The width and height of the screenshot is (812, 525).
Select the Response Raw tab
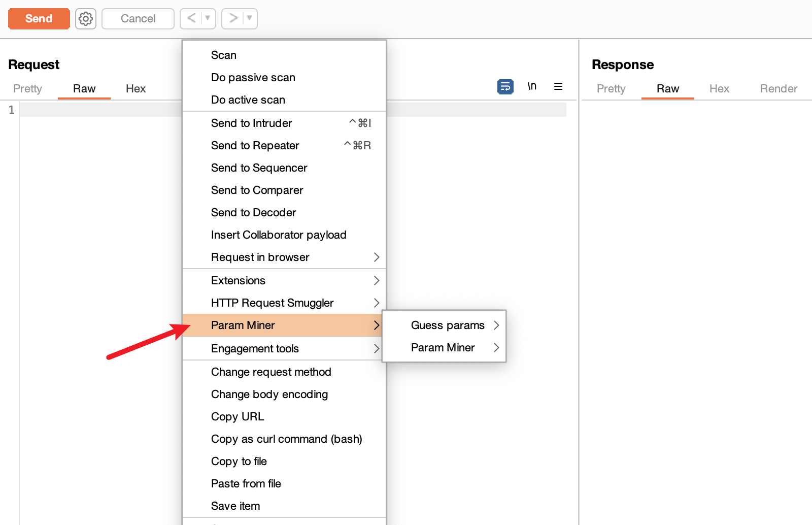[668, 88]
